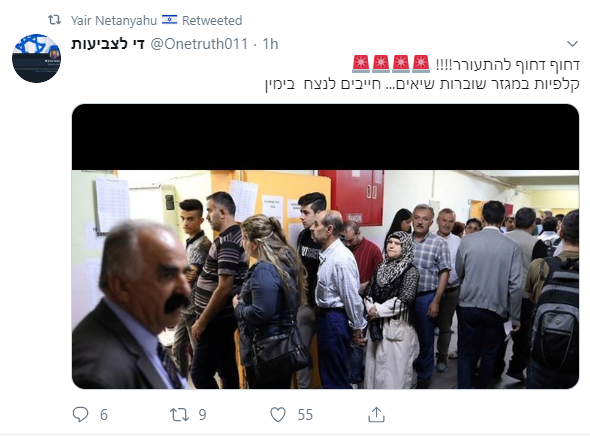The width and height of the screenshot is (590, 436).
Task: Click the retweet count 9
Action: coord(202,415)
